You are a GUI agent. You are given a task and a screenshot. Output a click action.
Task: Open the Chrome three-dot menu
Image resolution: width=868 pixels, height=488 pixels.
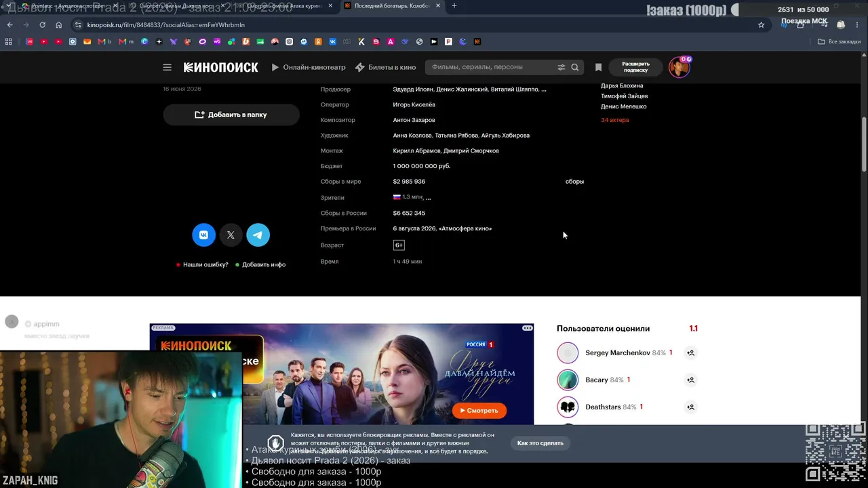(859, 24)
